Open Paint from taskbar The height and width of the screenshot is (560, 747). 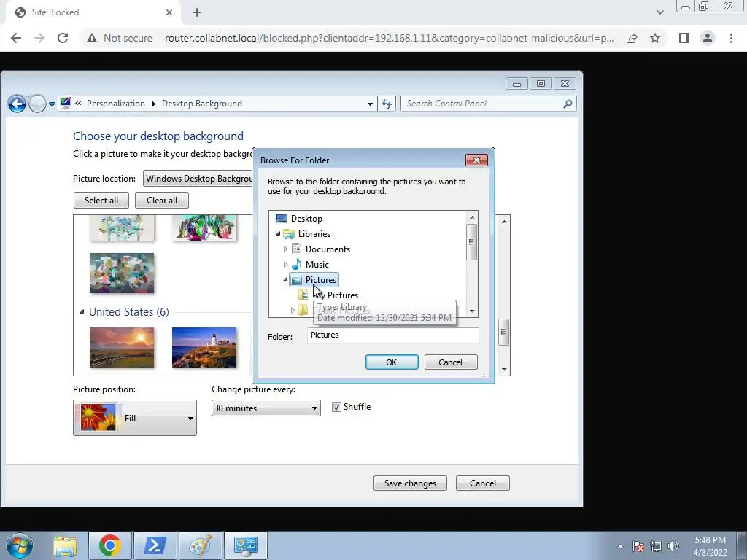[x=201, y=545]
